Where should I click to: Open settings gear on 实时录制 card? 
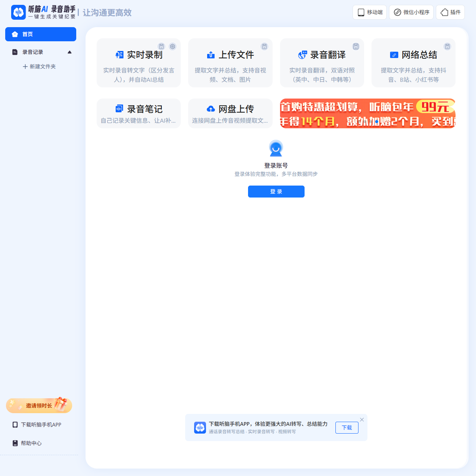173,46
